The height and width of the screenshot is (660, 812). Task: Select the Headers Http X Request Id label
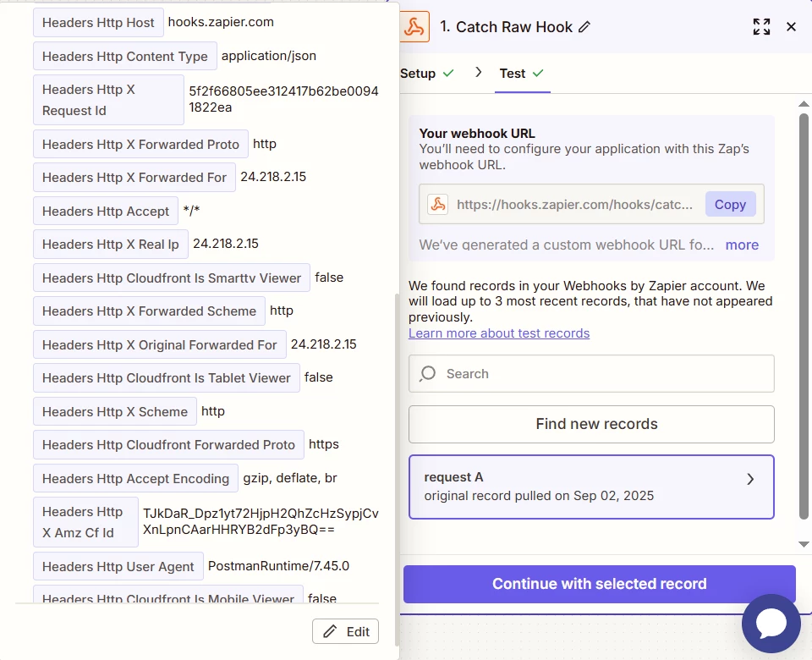[x=108, y=100]
